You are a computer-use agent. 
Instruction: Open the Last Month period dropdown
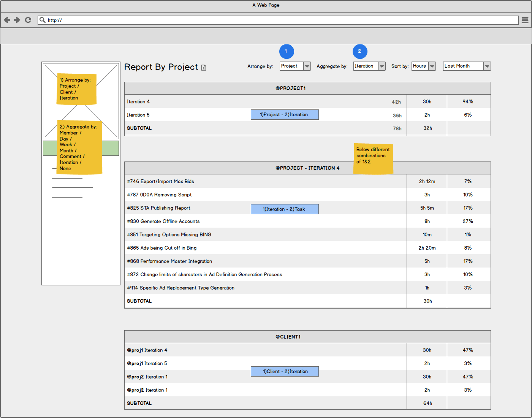pos(467,66)
